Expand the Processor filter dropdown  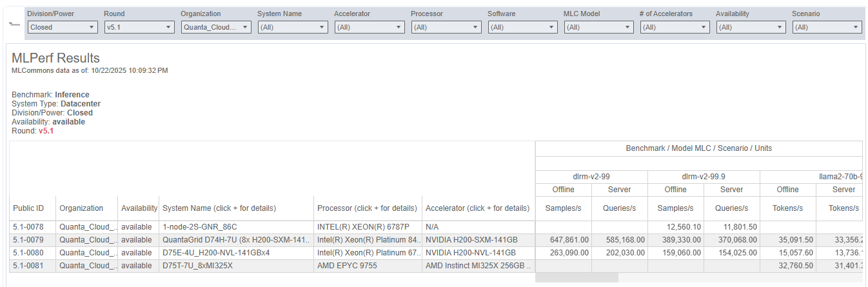pyautogui.click(x=446, y=27)
